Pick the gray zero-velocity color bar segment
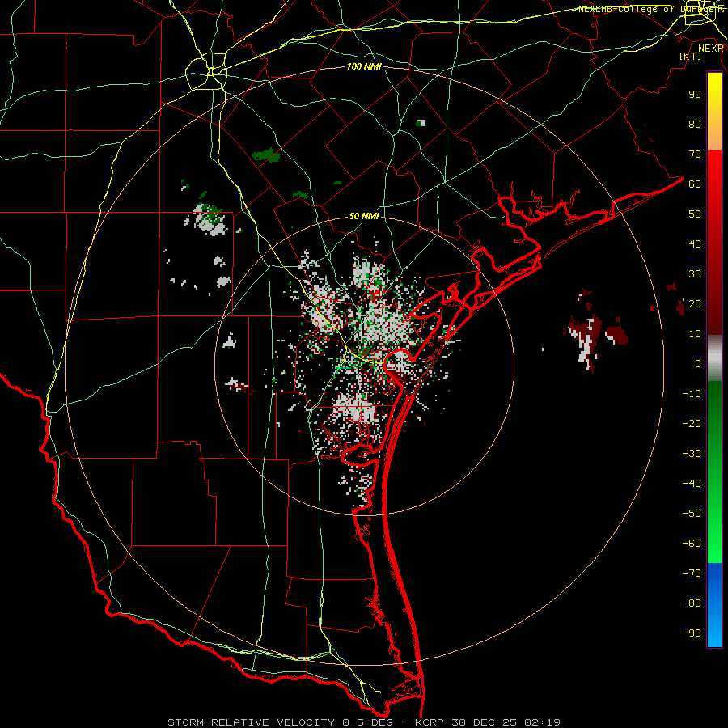This screenshot has height=728, width=728. 714,358
